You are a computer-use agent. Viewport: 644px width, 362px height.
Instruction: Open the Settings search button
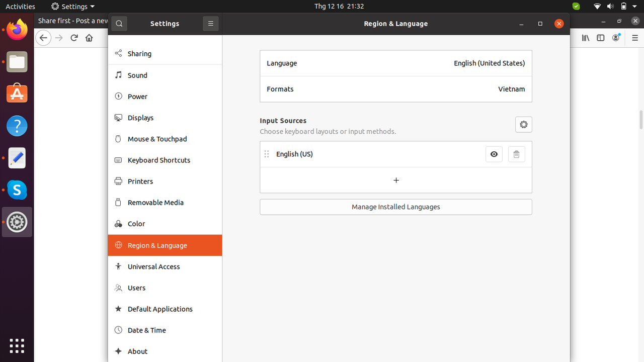click(x=119, y=23)
